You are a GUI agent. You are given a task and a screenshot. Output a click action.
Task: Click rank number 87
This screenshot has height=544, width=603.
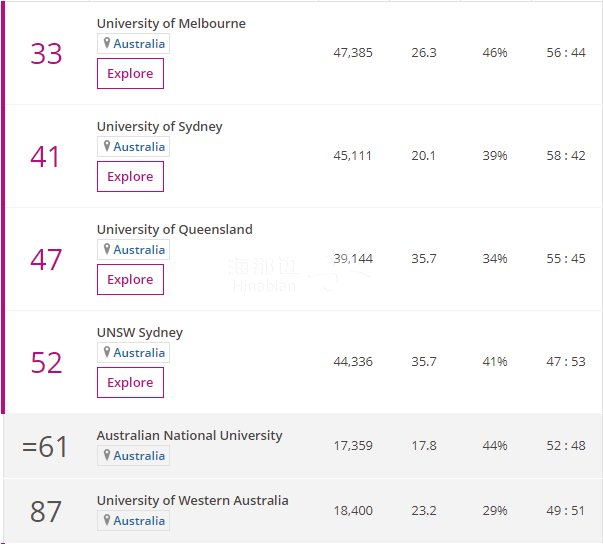coord(46,512)
